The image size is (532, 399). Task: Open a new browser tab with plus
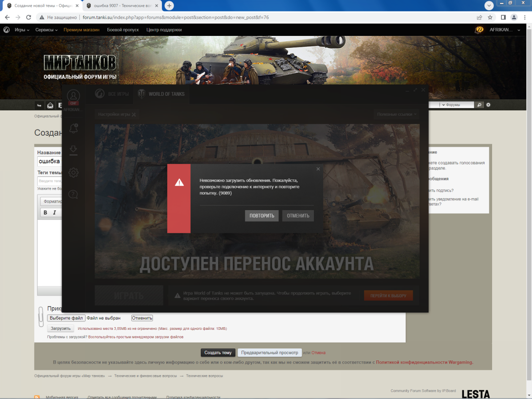169,6
